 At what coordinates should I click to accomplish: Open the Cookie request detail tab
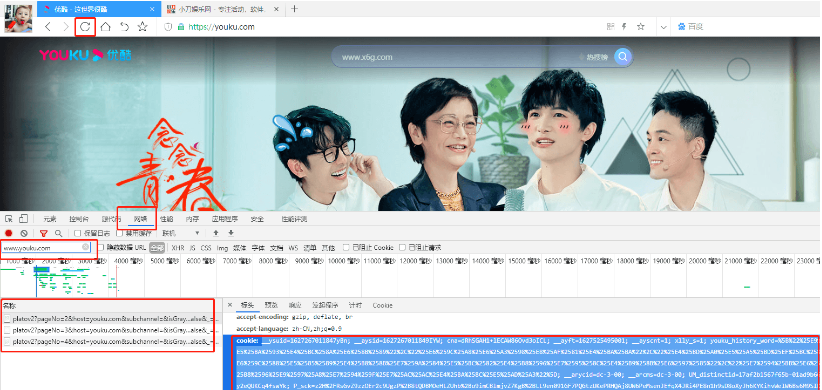click(x=382, y=305)
